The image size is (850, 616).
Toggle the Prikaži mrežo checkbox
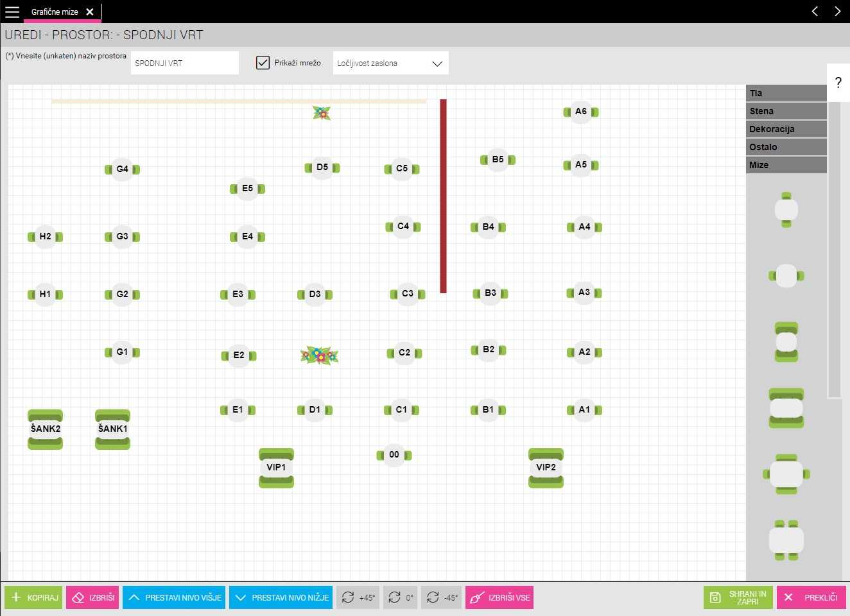(x=263, y=63)
